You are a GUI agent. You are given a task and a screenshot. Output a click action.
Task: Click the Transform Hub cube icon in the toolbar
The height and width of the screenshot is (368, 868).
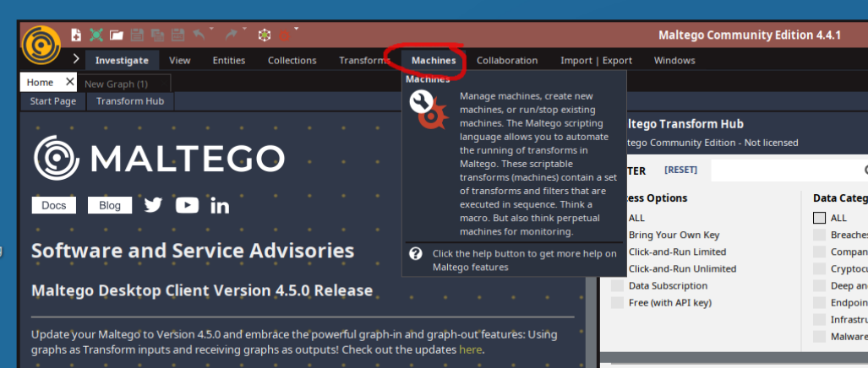265,35
